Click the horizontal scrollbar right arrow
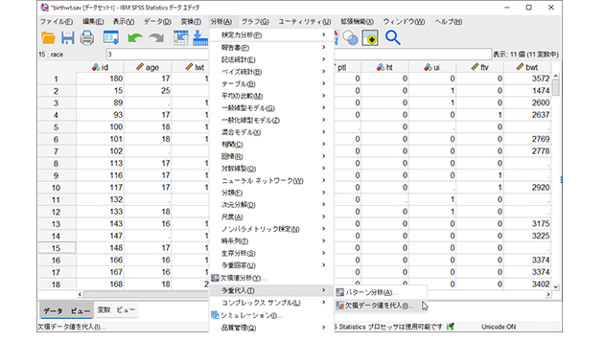The width and height of the screenshot is (604, 364). [548, 294]
